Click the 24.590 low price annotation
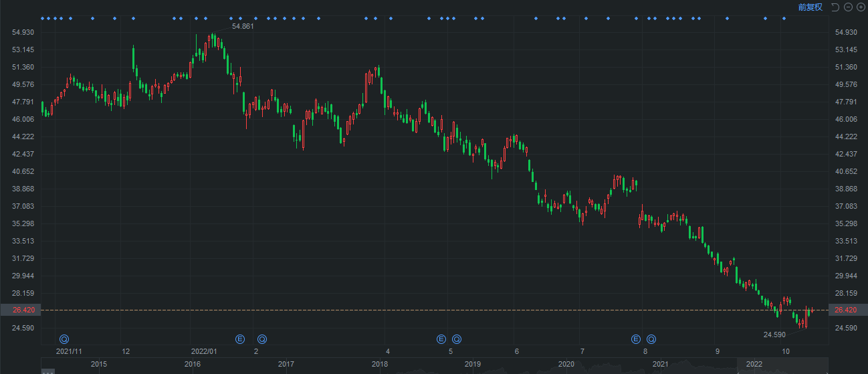 [x=774, y=335]
